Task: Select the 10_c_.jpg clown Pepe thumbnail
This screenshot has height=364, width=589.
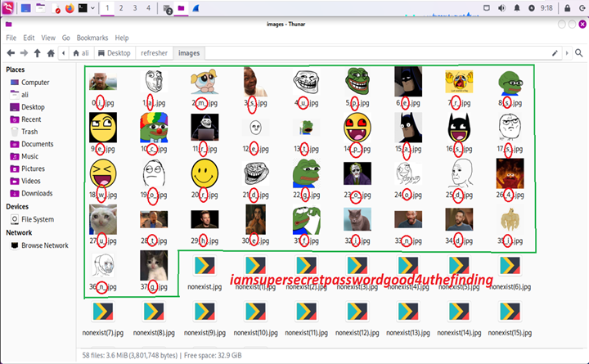Action: tap(154, 128)
